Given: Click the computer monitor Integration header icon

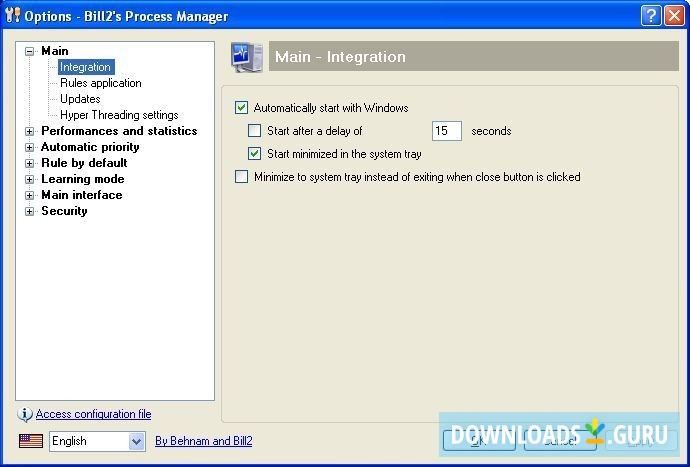Looking at the screenshot, I should click(x=247, y=57).
